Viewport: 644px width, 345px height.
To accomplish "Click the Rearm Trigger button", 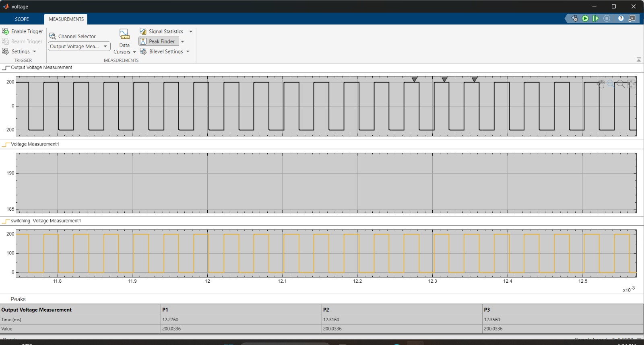I will 23,41.
